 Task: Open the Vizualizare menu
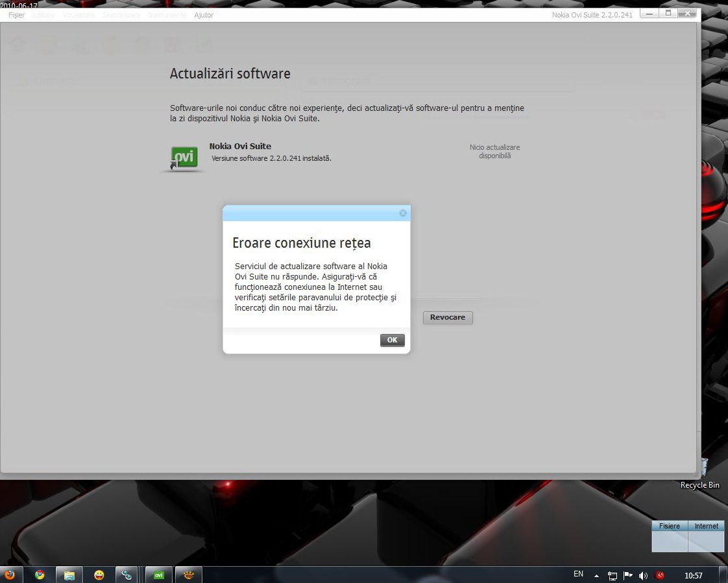click(x=79, y=15)
